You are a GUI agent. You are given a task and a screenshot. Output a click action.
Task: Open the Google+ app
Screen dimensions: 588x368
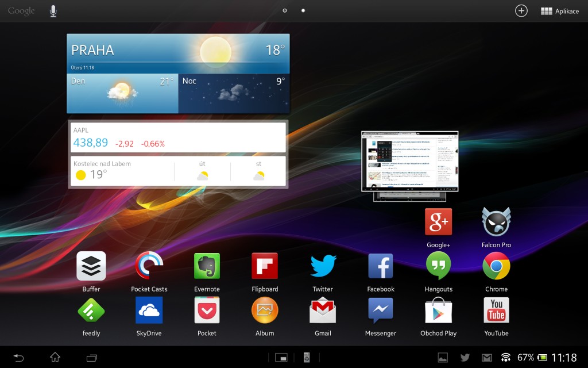(438, 222)
